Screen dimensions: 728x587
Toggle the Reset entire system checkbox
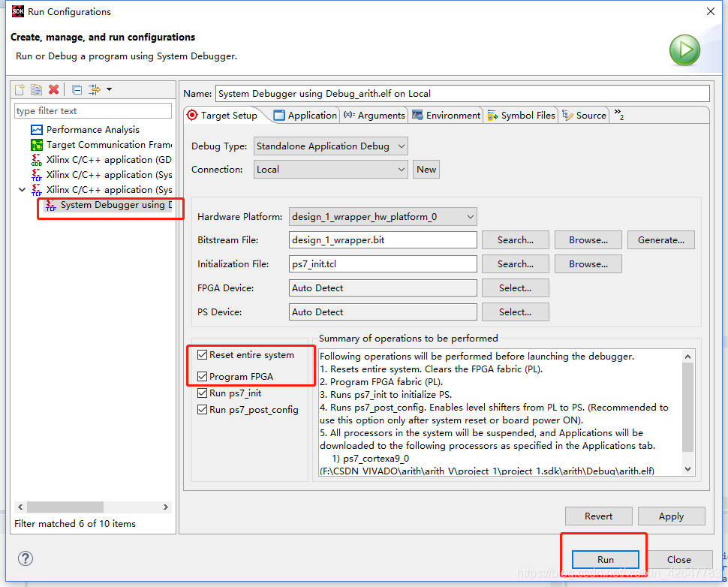202,355
